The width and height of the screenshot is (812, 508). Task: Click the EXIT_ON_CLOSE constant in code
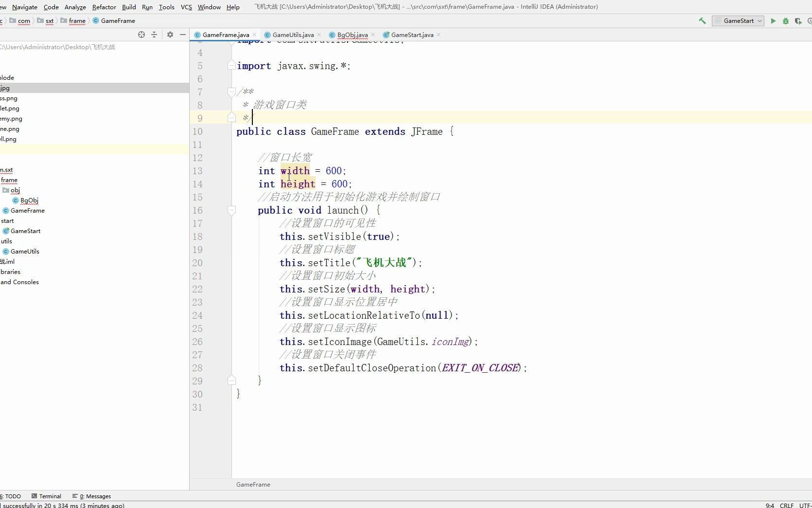pos(480,368)
